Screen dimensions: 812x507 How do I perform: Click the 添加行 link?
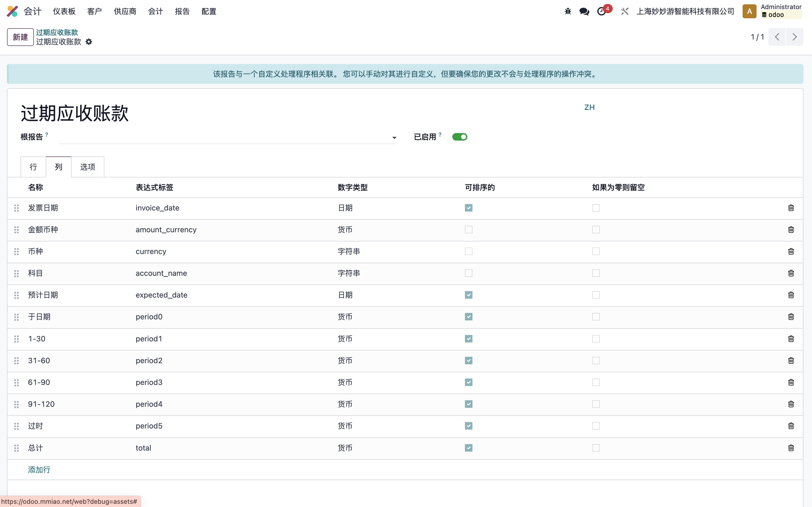[39, 470]
